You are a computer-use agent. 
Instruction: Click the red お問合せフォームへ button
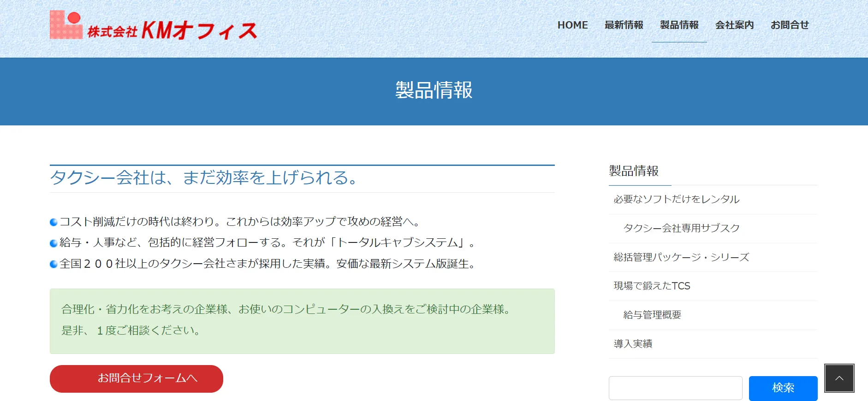[x=137, y=379]
